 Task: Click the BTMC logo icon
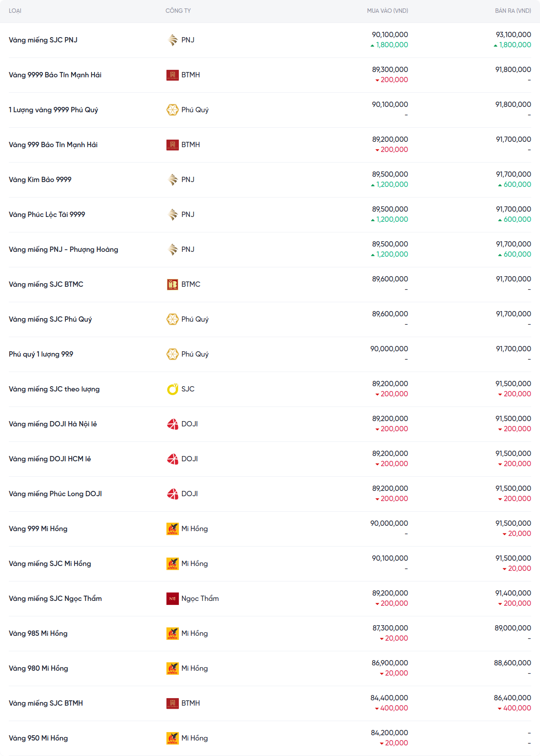pos(173,285)
